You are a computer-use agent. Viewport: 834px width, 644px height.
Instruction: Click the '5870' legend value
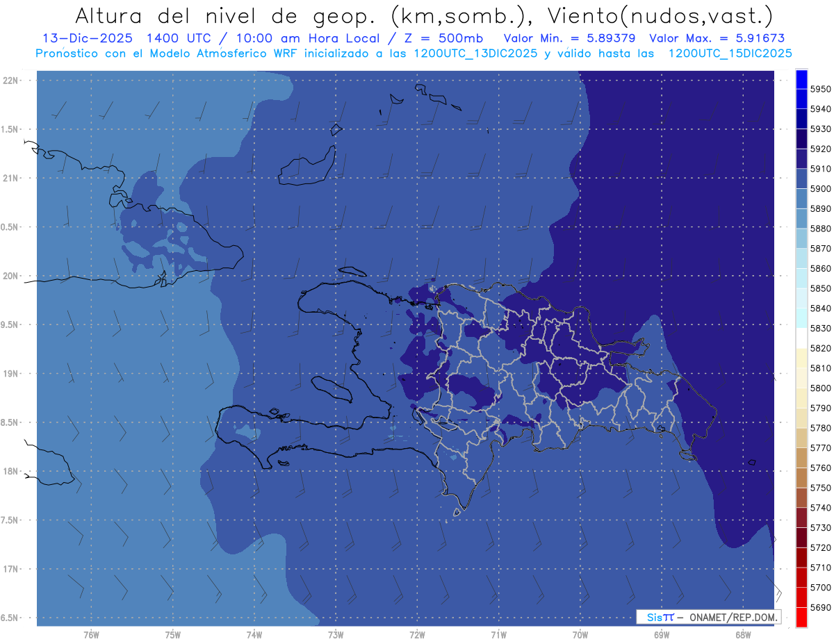821,248
